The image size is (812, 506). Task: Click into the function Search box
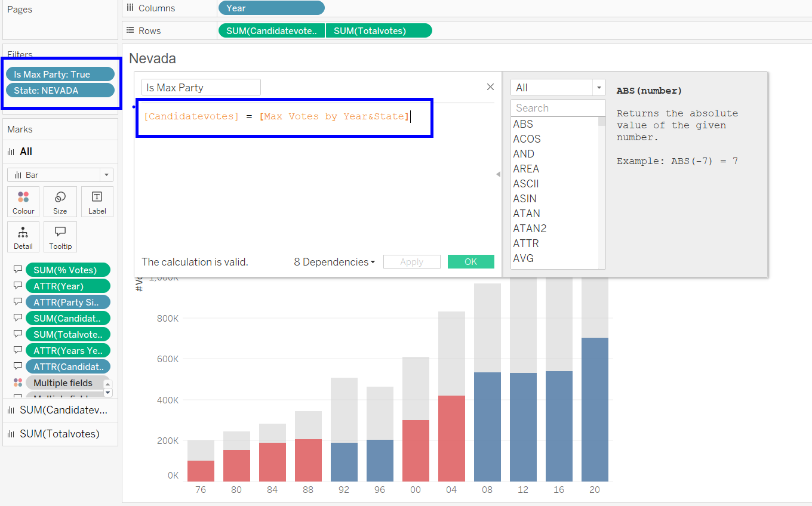pyautogui.click(x=558, y=108)
